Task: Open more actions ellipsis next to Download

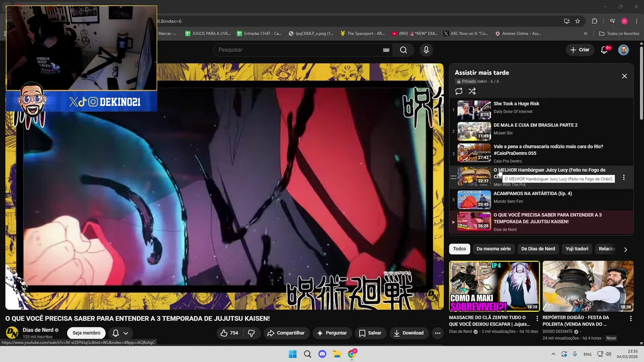Action: pos(438,333)
